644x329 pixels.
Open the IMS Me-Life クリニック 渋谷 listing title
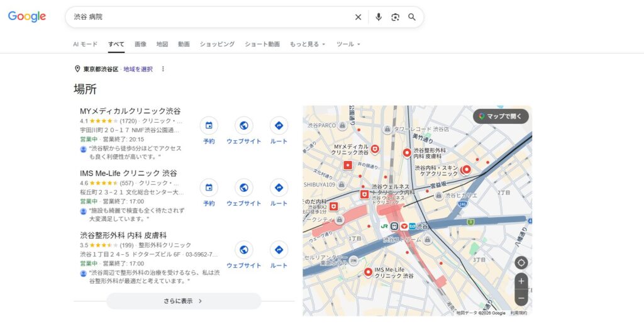point(128,173)
